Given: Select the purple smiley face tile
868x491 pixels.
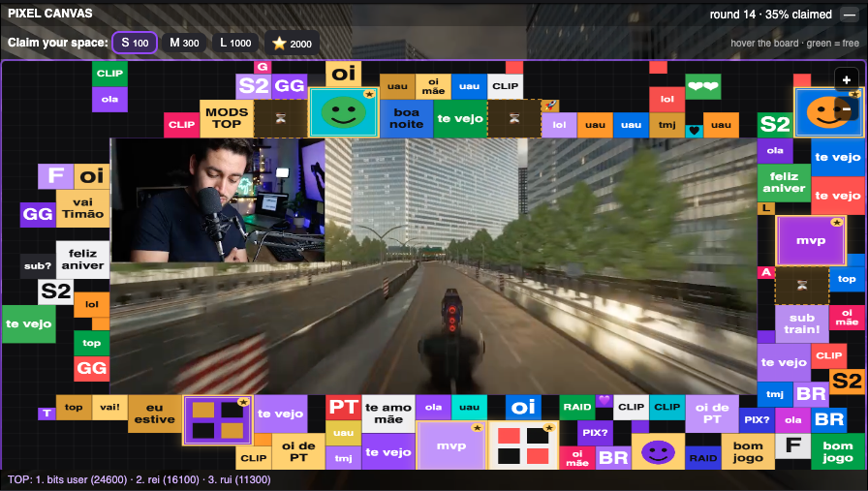Looking at the screenshot, I should point(658,451).
